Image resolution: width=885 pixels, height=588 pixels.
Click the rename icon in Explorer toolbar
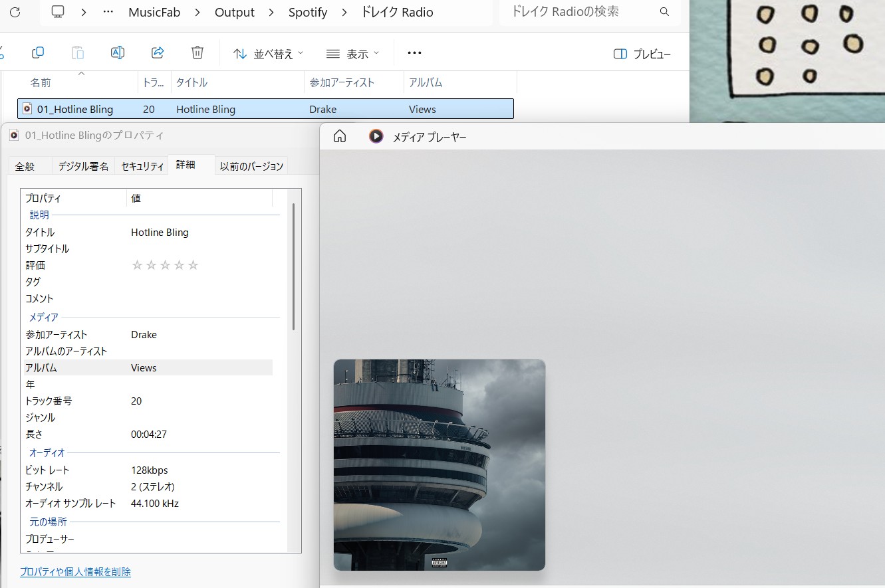click(118, 53)
